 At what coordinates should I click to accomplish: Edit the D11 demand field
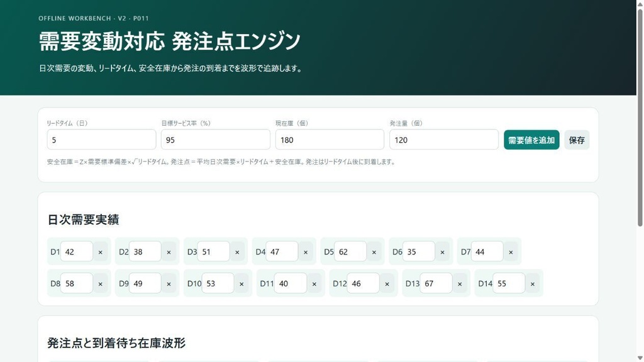click(291, 283)
